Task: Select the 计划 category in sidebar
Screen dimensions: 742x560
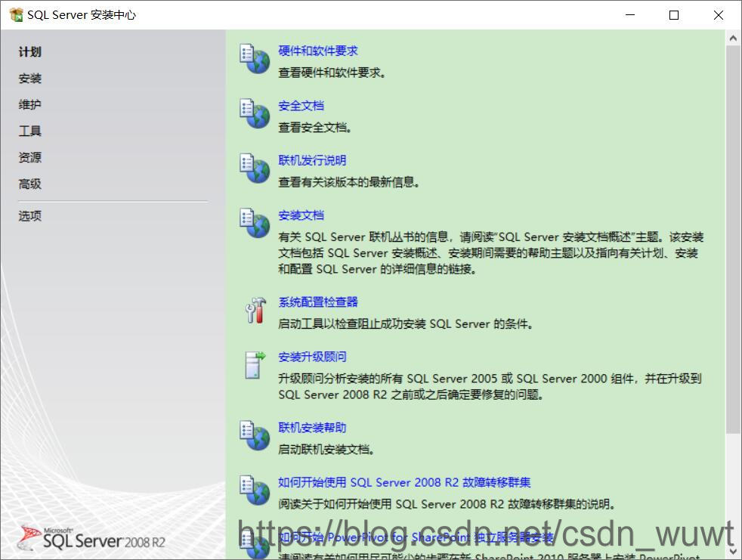Action: [29, 51]
